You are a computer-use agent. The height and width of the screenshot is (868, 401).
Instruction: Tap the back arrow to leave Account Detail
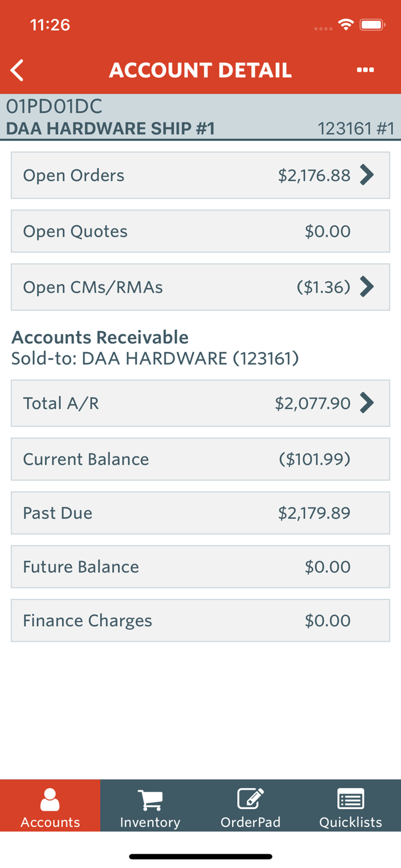point(17,69)
